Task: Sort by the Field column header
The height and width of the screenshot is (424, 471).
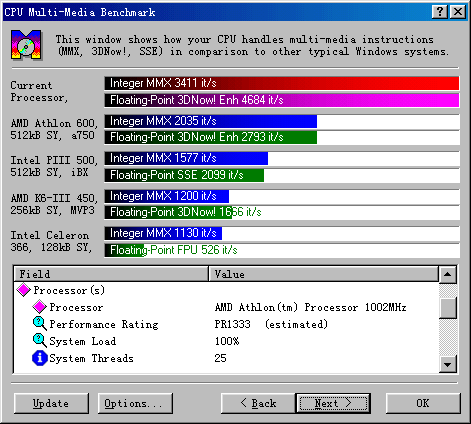Action: [111, 274]
